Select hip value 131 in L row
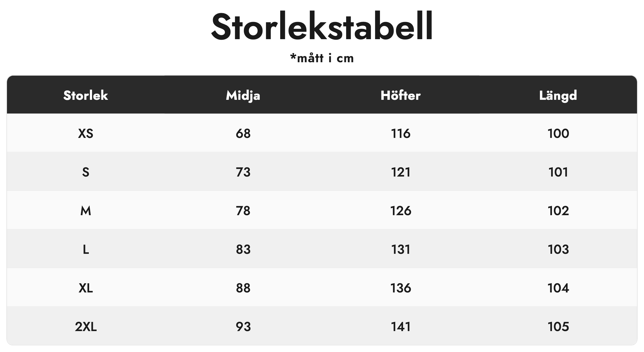The height and width of the screenshot is (352, 644). (401, 250)
